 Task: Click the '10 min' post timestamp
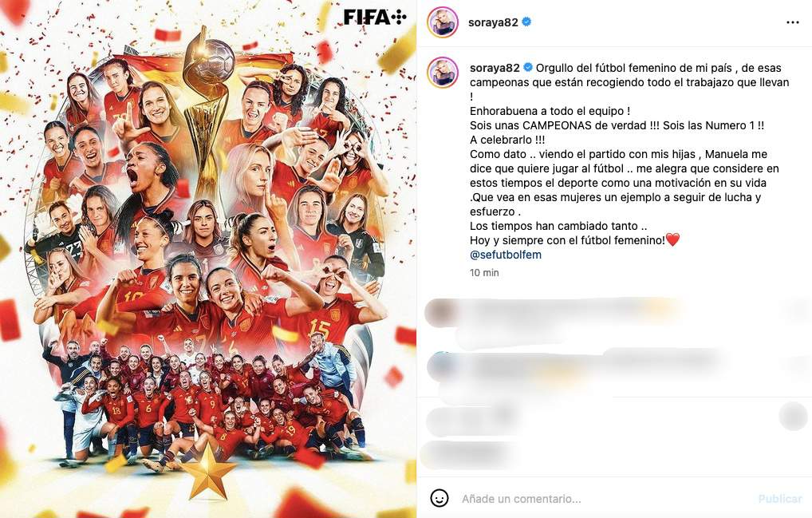(x=484, y=273)
